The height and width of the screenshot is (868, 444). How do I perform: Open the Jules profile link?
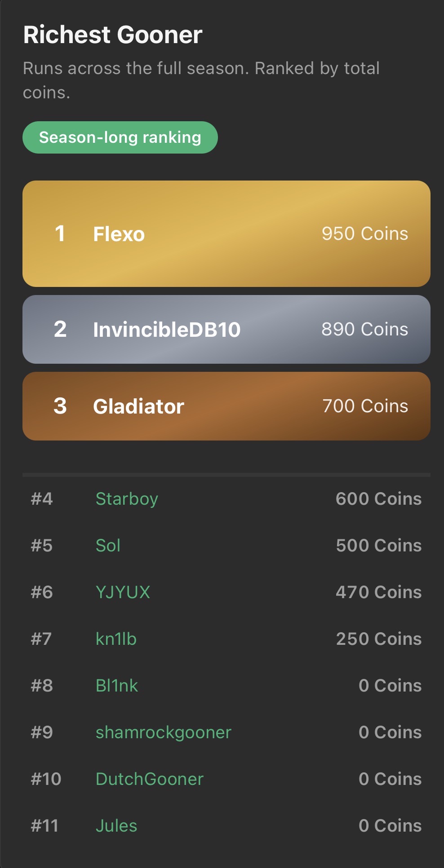point(116,826)
